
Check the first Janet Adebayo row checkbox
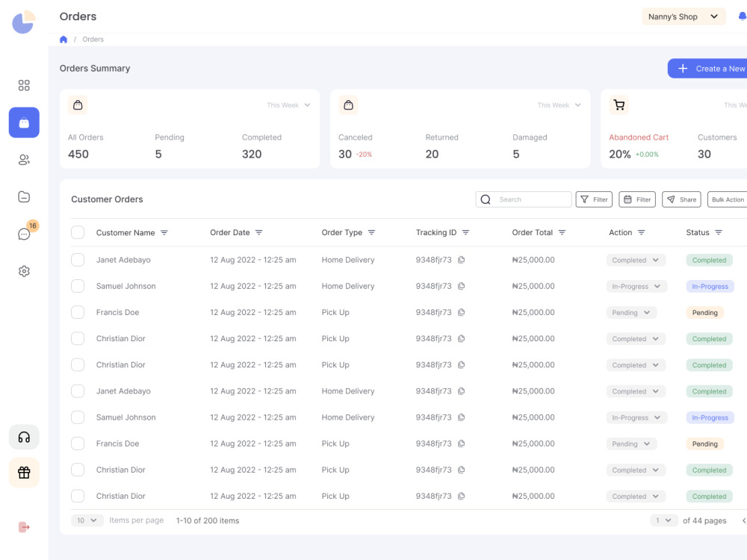click(x=78, y=260)
